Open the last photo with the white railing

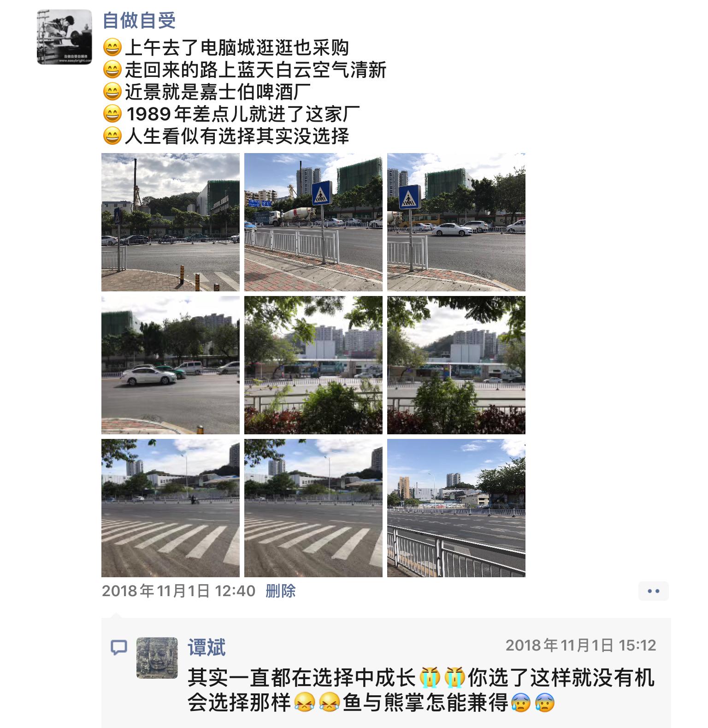click(x=456, y=508)
